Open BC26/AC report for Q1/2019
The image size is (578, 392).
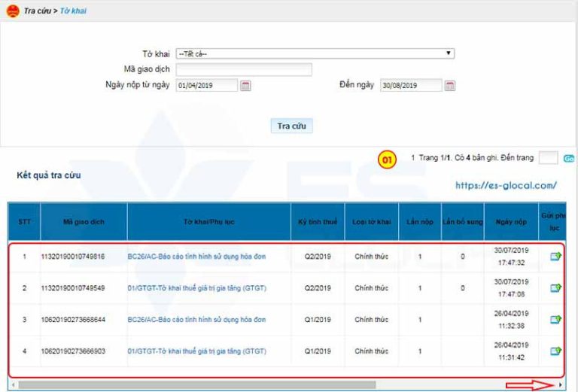coord(196,320)
